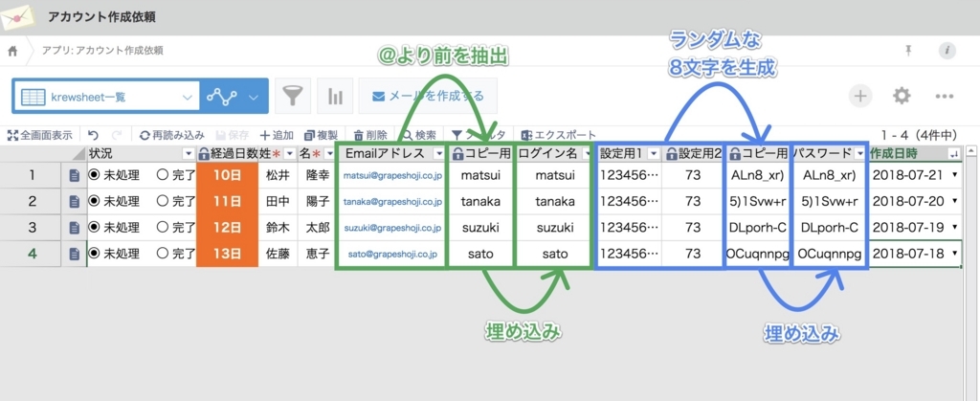Click the login name cell tanaka
The height and width of the screenshot is (401, 980).
pos(554,201)
